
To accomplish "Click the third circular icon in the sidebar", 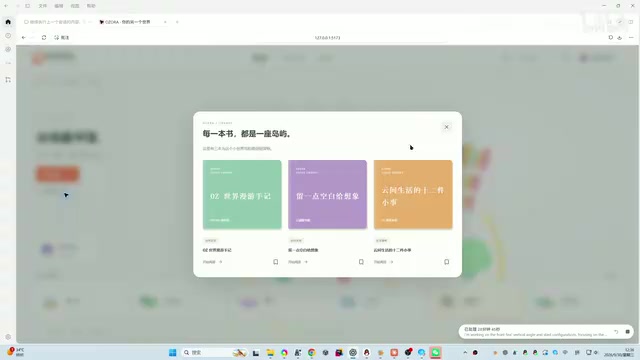I will (8, 49).
